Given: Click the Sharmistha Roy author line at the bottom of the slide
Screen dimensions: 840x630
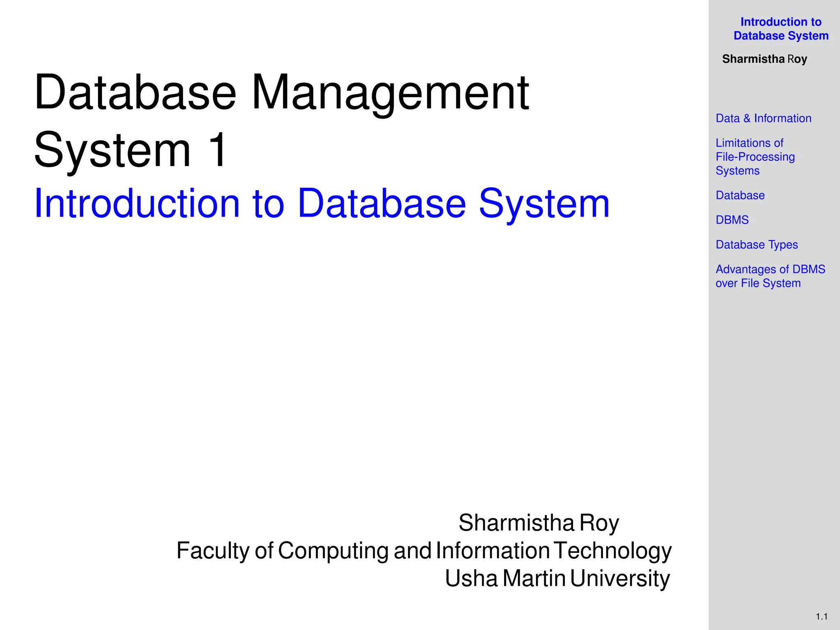Looking at the screenshot, I should [x=538, y=523].
